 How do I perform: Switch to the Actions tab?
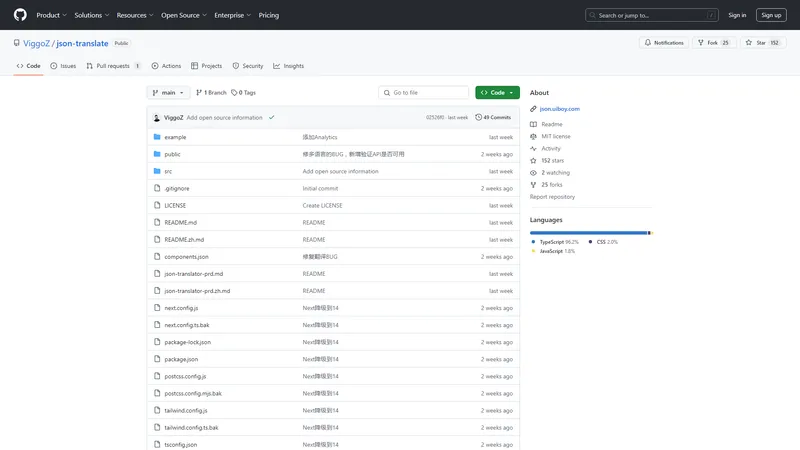166,66
